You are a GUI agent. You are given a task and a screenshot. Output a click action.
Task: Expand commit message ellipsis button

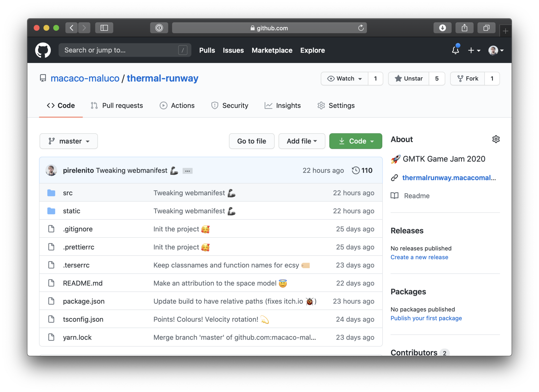(x=187, y=171)
